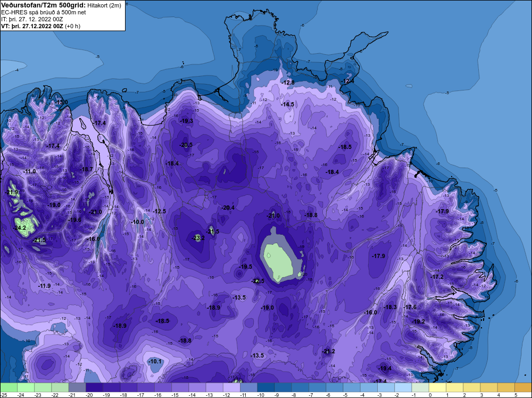Select the -18.3 temperature value
This screenshot has height=398, width=532.
pos(390,307)
